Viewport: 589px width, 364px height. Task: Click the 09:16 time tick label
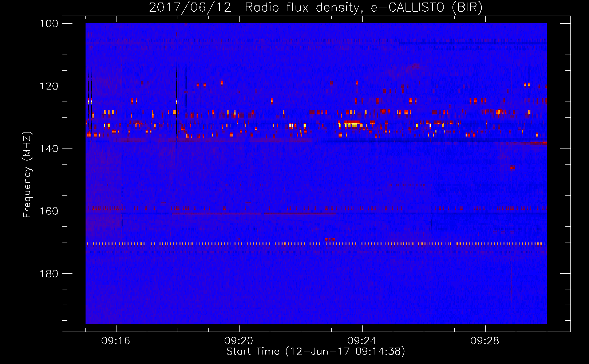[x=116, y=341]
